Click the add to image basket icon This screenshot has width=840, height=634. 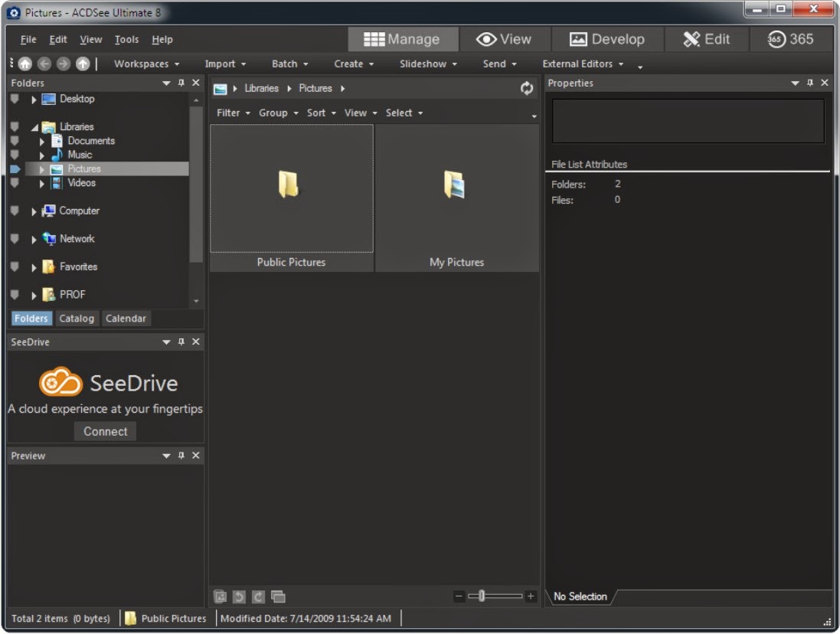tap(220, 596)
